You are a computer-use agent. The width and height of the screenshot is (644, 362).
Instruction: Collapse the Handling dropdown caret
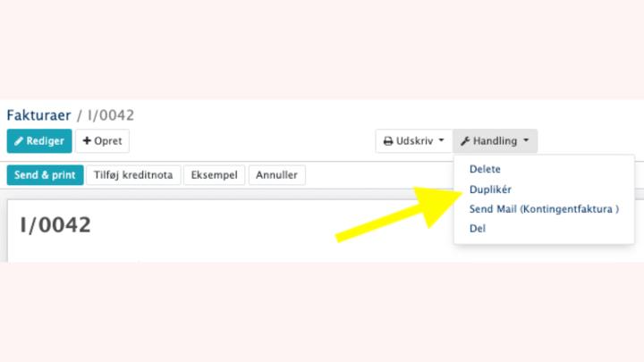526,140
